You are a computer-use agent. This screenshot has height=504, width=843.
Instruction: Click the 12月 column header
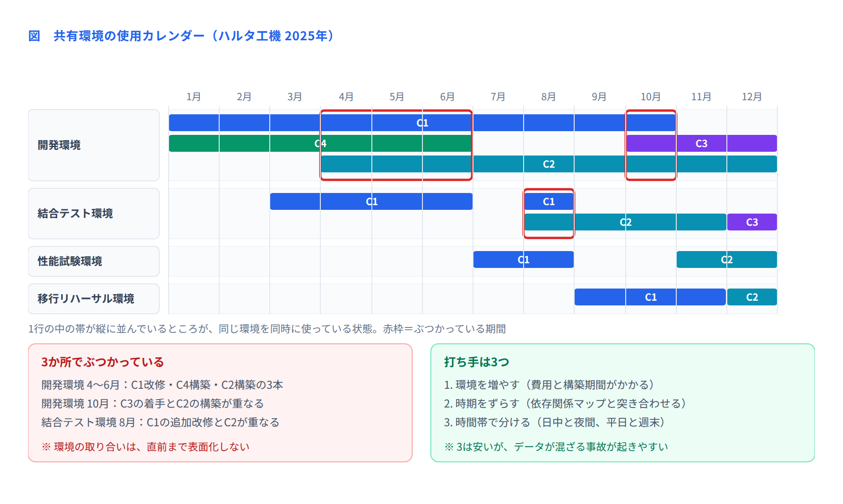click(752, 97)
